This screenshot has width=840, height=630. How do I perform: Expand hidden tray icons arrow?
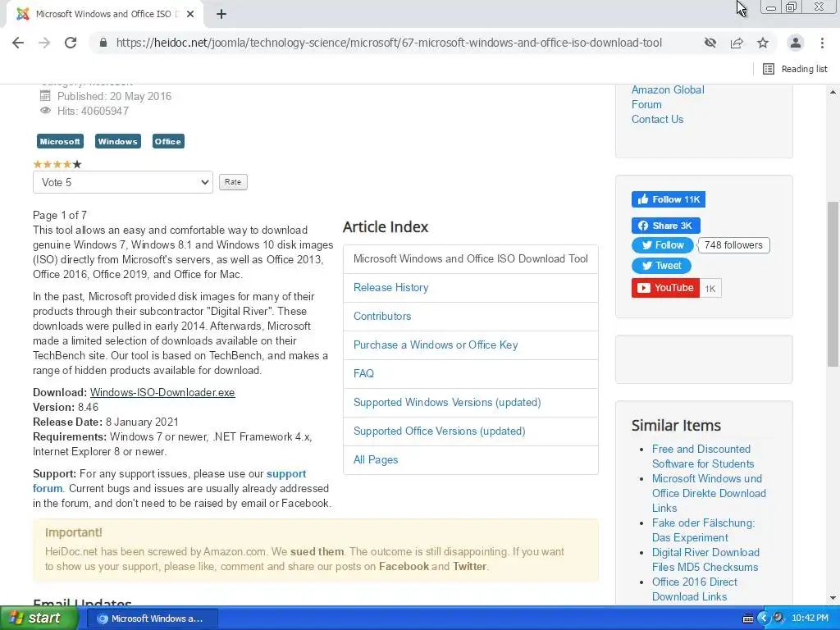(x=764, y=619)
